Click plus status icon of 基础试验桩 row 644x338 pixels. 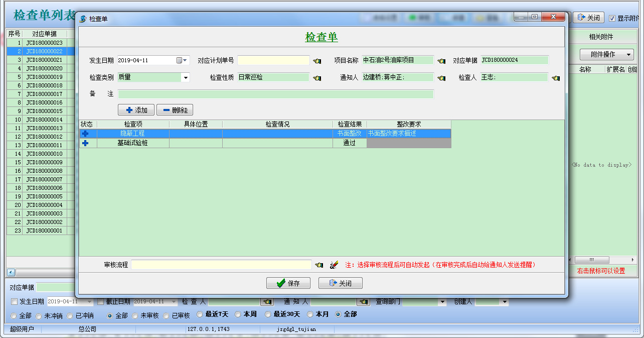[x=85, y=143]
